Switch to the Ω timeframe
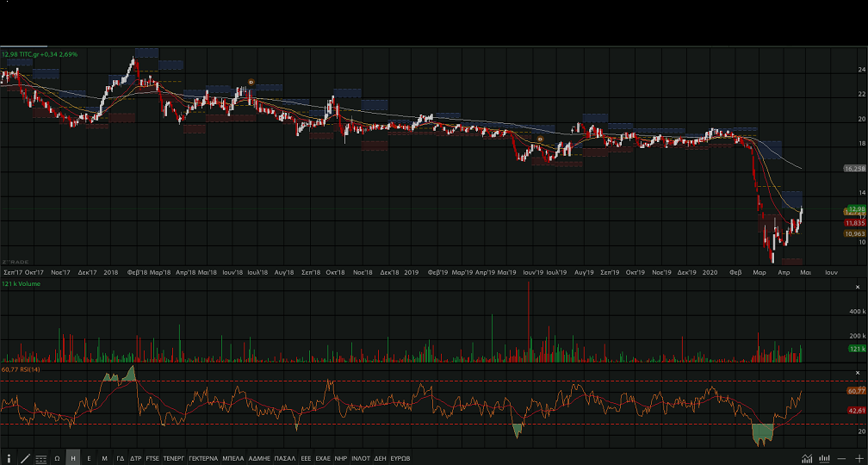The height and width of the screenshot is (465, 868). (x=57, y=458)
